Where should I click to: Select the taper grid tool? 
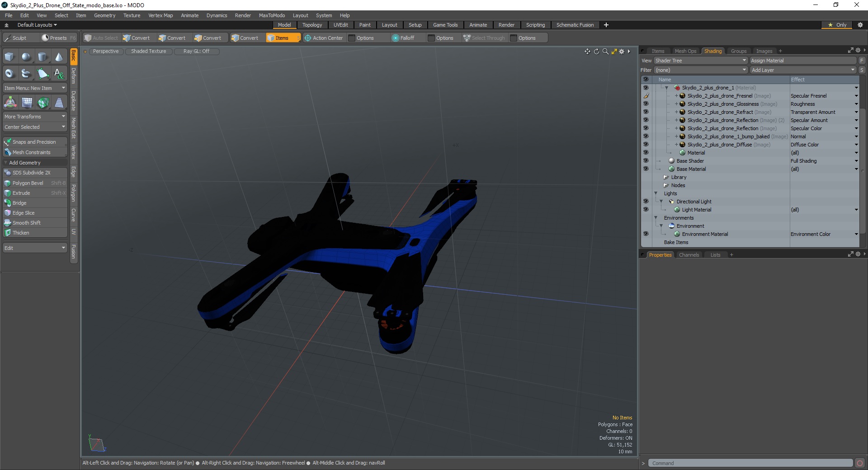coord(59,103)
